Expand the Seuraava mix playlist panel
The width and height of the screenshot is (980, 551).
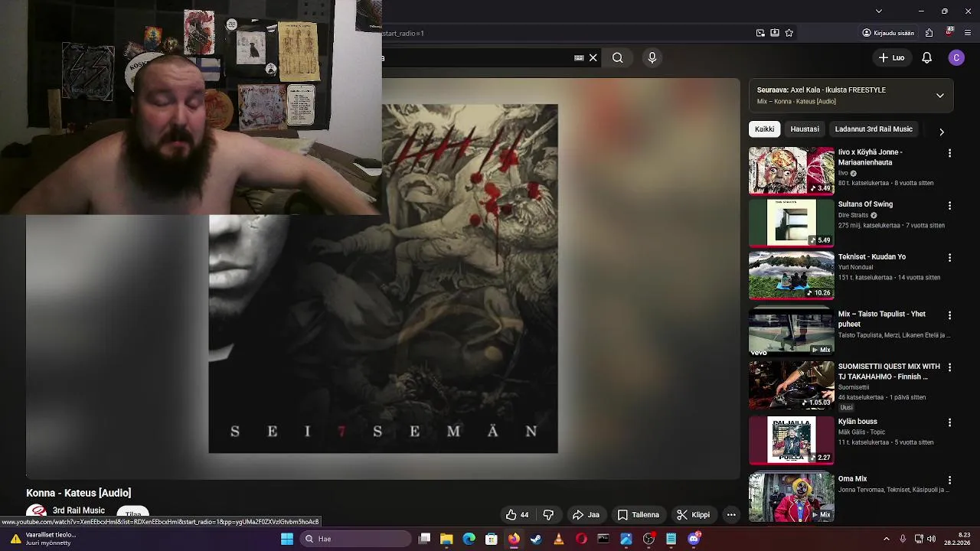tap(940, 96)
